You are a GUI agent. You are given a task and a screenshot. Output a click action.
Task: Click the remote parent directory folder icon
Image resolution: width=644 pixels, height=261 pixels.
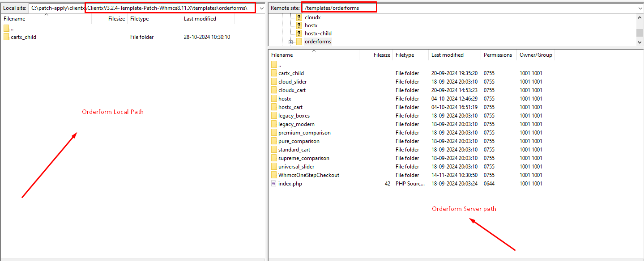274,65
